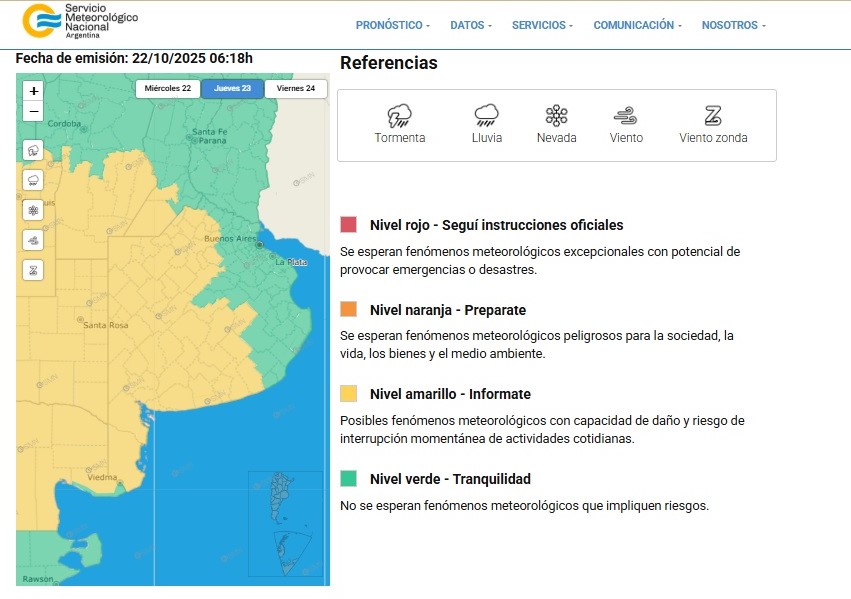Open the Servicio Meteorológico Nacional logo
Viewport: 851px width, 599px height.
coord(80,22)
